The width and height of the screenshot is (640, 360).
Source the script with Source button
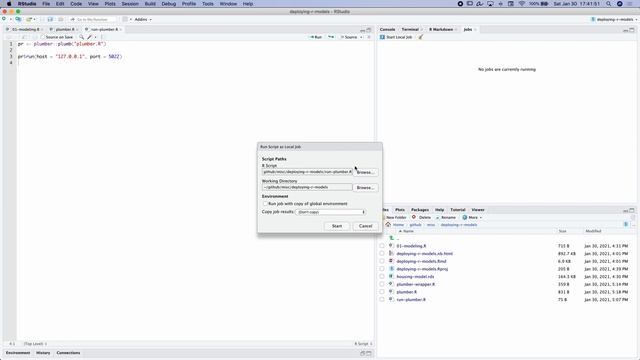click(x=349, y=37)
